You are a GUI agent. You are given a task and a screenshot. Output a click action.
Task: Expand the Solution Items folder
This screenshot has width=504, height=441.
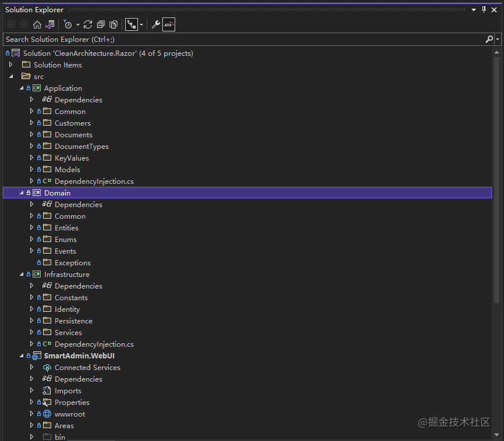point(11,65)
